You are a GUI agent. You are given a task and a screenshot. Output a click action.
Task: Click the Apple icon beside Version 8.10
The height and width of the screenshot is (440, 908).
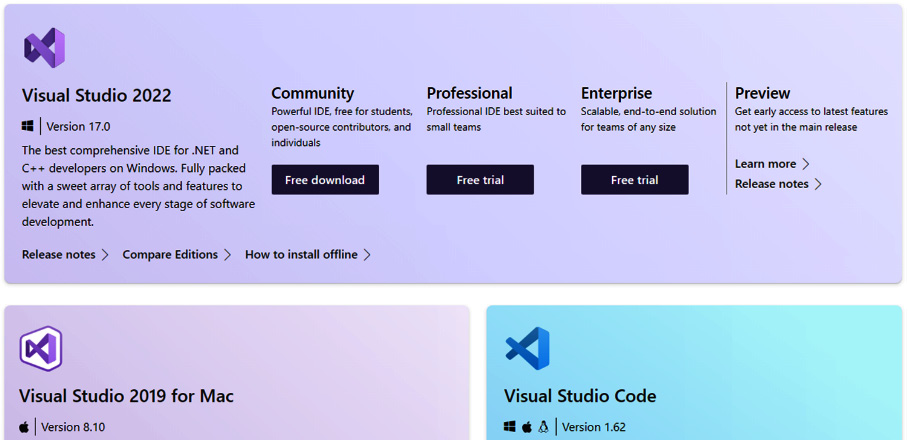click(x=24, y=427)
